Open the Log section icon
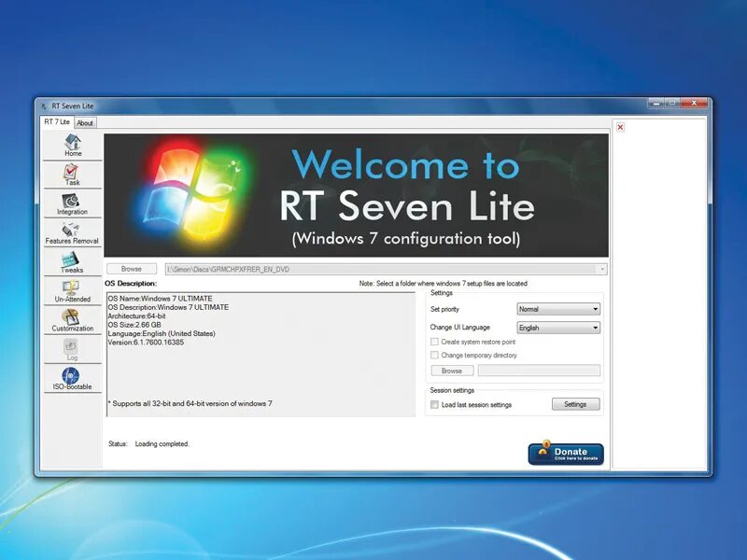Viewport: 747px width, 560px height. coord(73,349)
